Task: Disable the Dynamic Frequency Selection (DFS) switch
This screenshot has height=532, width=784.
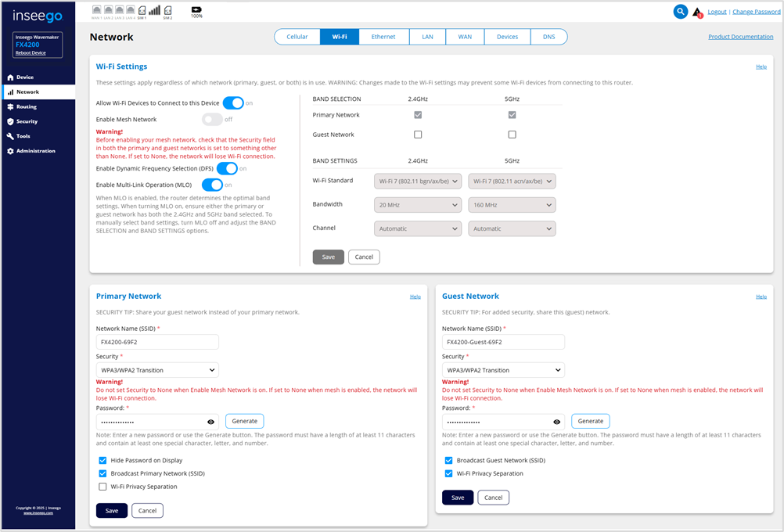Action: (x=227, y=168)
